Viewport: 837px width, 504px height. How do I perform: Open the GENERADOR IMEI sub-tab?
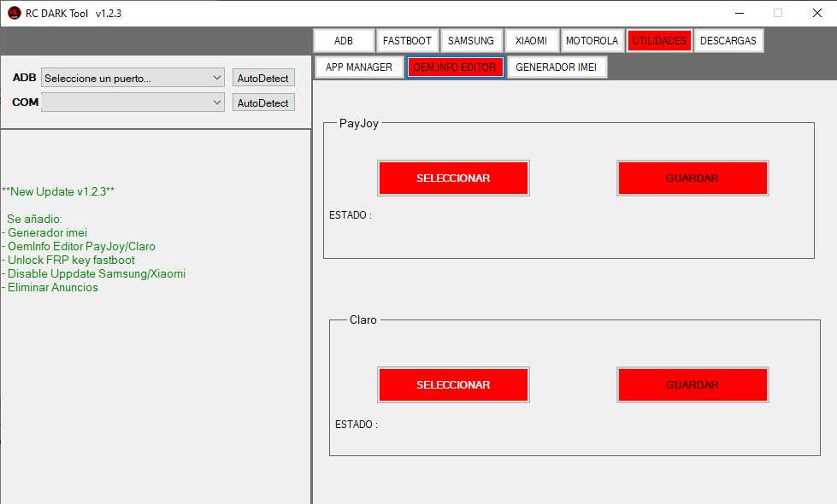point(557,67)
